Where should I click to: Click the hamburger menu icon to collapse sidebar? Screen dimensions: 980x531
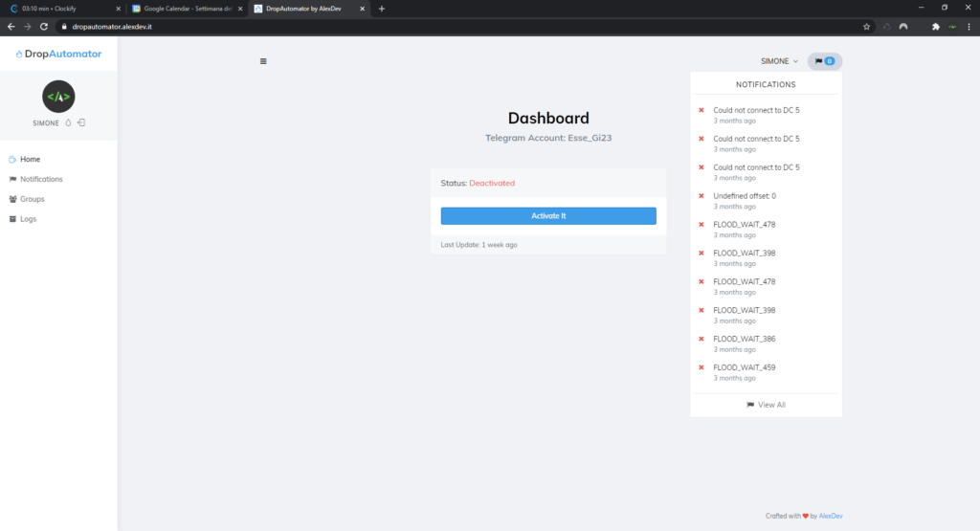pyautogui.click(x=263, y=61)
